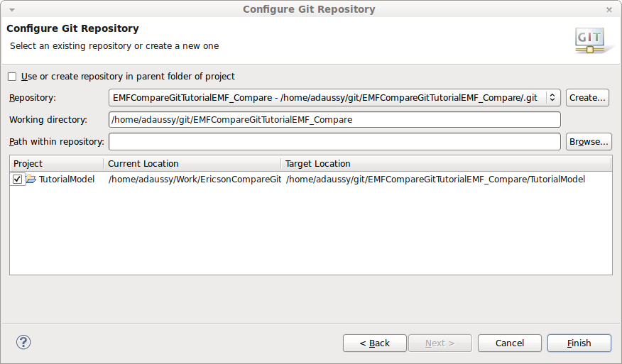Click the Current Location column header
Screen dimensions: 622x364
[192, 164]
